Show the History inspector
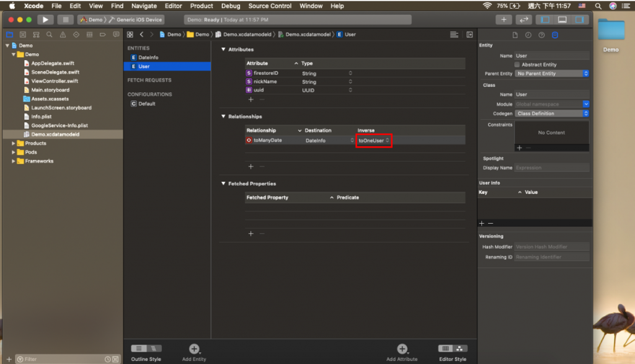The image size is (635, 364). tap(528, 35)
